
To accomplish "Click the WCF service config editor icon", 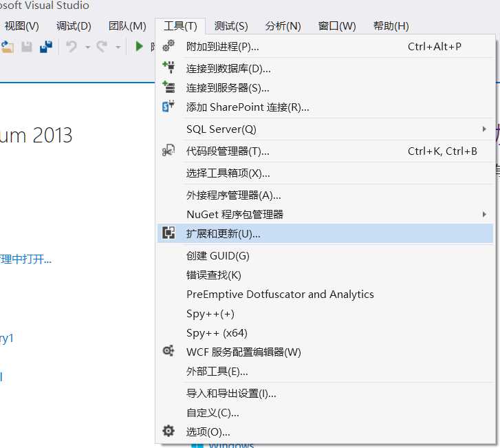I will (x=169, y=352).
